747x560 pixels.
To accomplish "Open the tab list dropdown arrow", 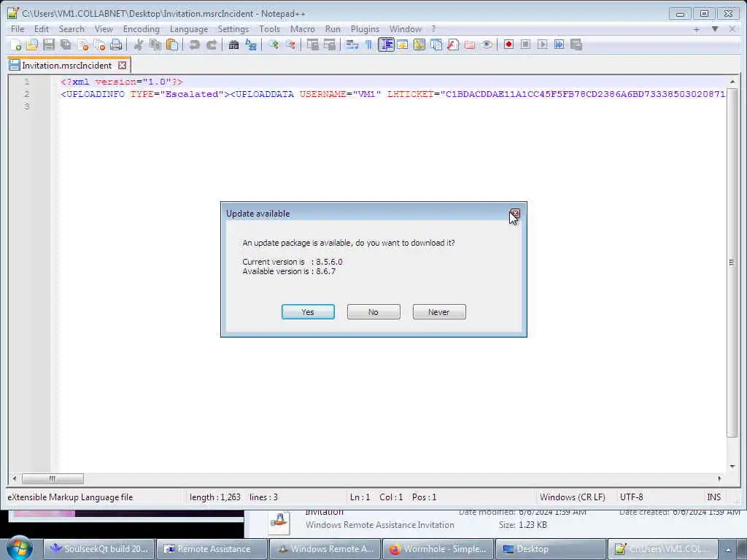I will pos(715,29).
